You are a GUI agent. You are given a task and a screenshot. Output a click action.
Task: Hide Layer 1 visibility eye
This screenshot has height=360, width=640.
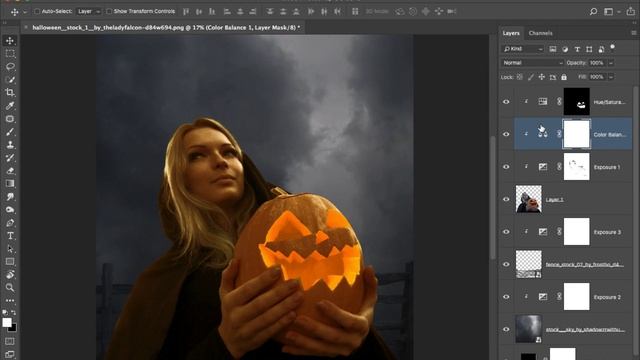point(506,199)
